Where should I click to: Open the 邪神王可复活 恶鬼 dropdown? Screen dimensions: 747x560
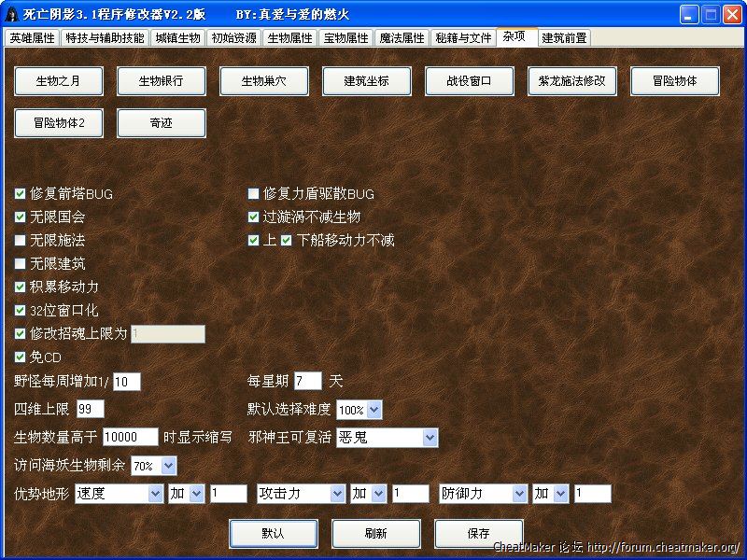(430, 438)
